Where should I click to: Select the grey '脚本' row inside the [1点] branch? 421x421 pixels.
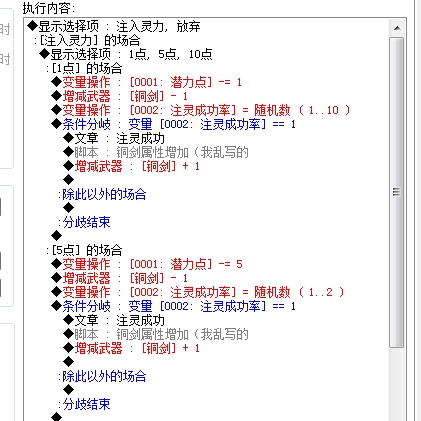tap(156, 152)
